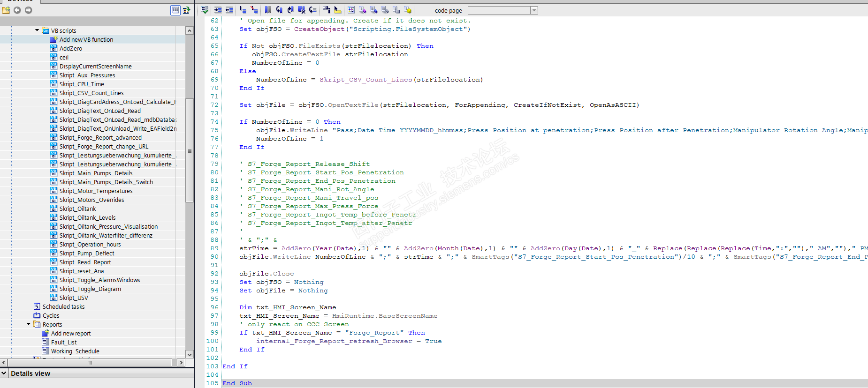This screenshot has height=388, width=868.
Task: Select Skript_Main_Pumps_Details_Switch script
Action: [106, 182]
